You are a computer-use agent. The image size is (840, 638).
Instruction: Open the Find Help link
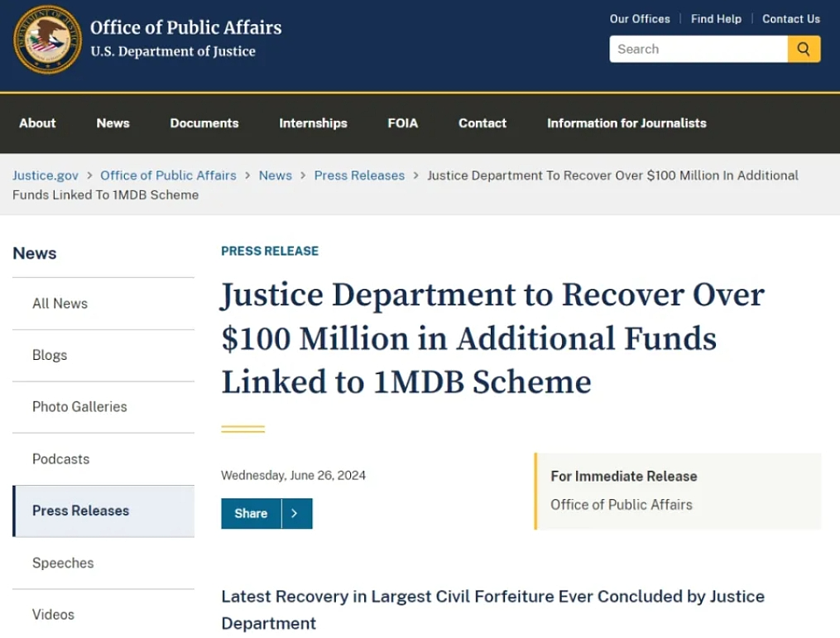716,19
